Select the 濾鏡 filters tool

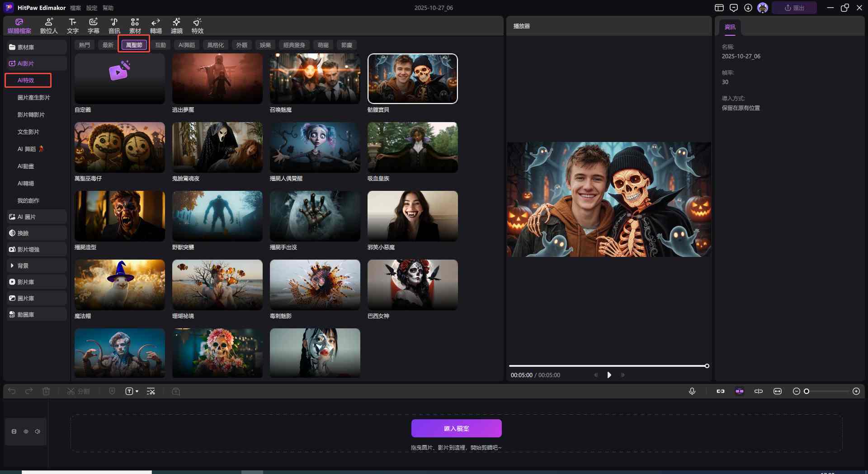pos(176,26)
